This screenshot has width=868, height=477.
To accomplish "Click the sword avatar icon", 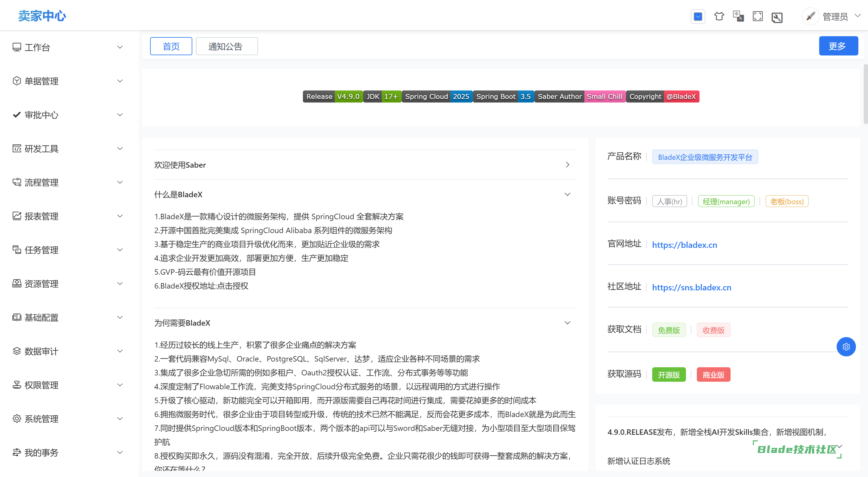I will pos(810,16).
